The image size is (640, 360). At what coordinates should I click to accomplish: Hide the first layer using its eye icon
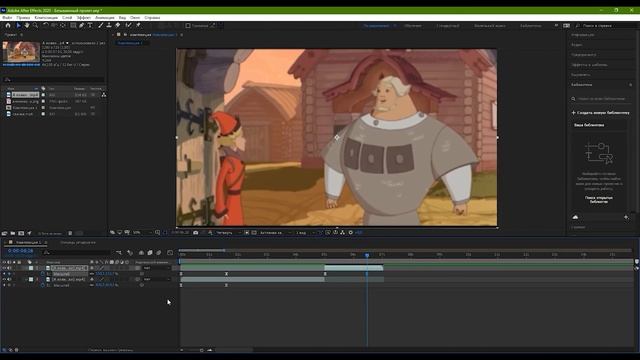[4, 268]
